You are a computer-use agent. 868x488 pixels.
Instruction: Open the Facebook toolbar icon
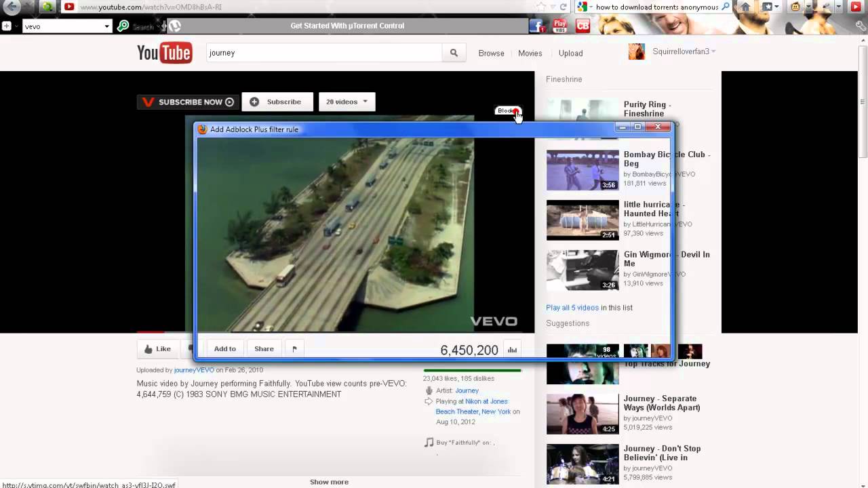[x=537, y=26]
